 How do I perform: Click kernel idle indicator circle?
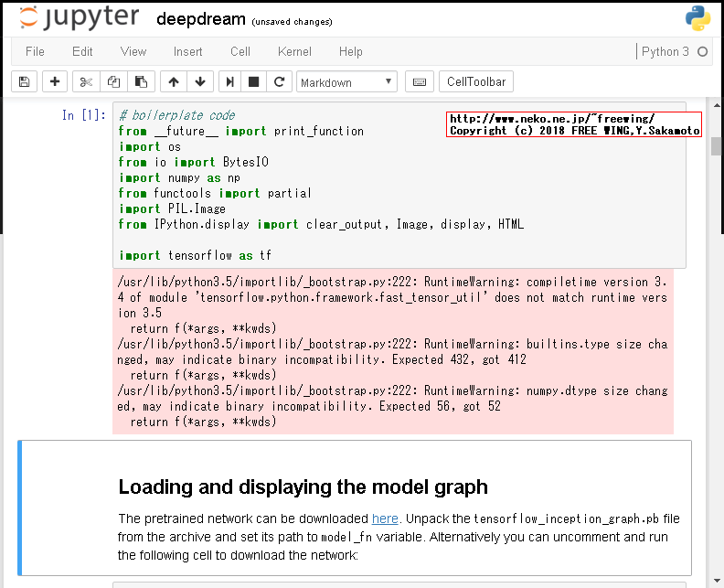click(x=702, y=52)
